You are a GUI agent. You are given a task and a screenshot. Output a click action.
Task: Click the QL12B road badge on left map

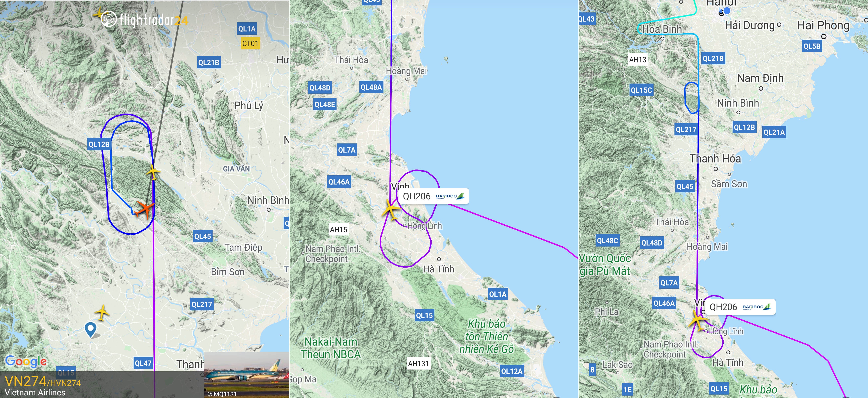(x=99, y=144)
